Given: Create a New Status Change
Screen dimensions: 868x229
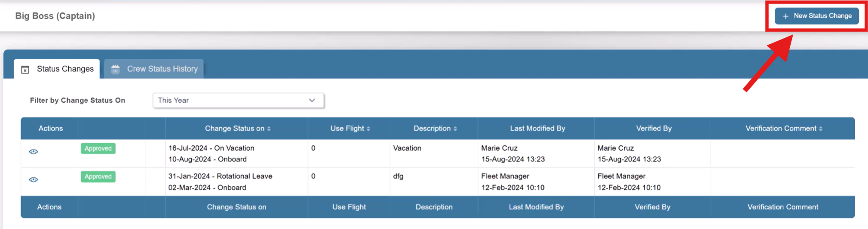Looking at the screenshot, I should (816, 16).
